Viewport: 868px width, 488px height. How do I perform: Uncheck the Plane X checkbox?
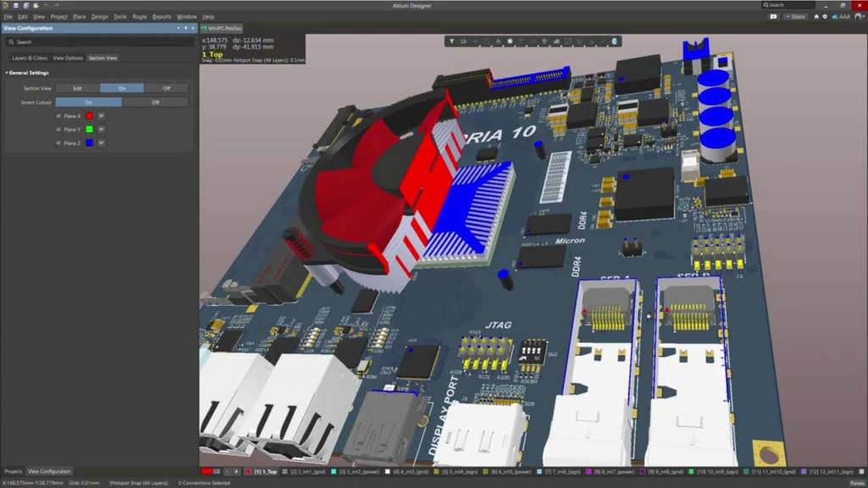58,116
